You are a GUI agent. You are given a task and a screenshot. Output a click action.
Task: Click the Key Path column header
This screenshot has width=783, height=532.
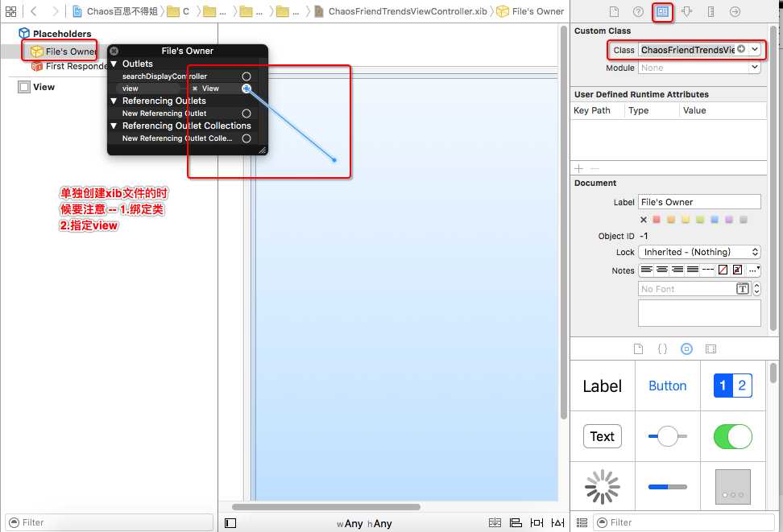point(592,110)
